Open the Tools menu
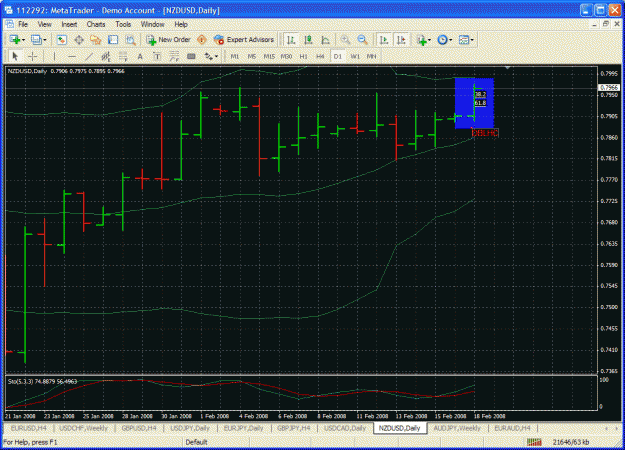Screen dimensions: 625x450 123,24
